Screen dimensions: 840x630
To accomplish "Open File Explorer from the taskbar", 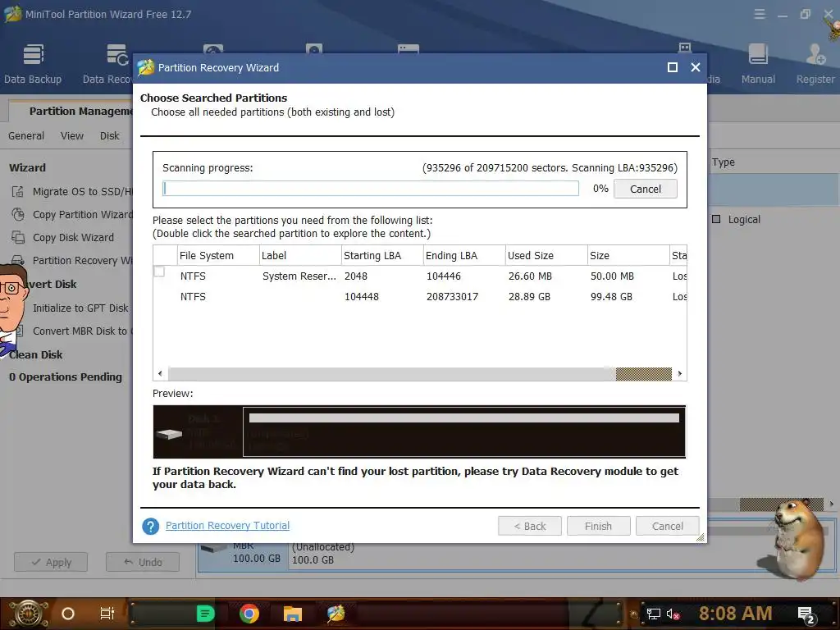I will [293, 614].
